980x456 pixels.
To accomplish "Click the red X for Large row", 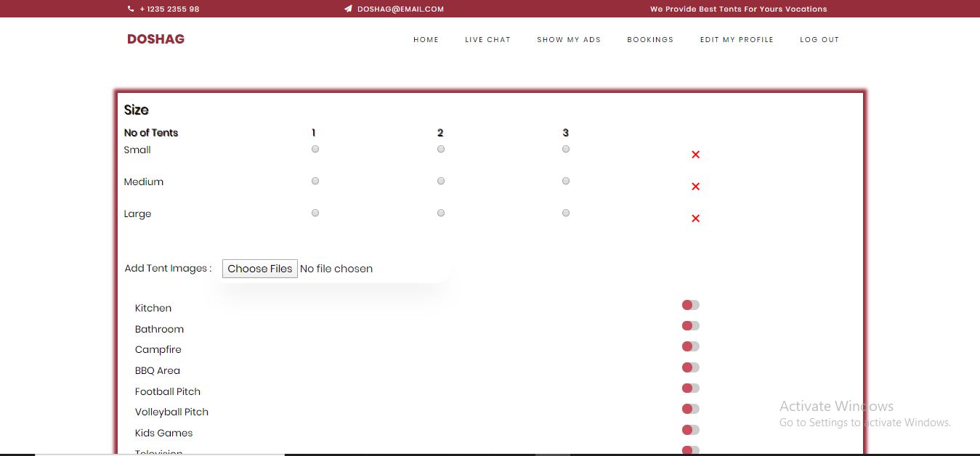I will point(695,219).
